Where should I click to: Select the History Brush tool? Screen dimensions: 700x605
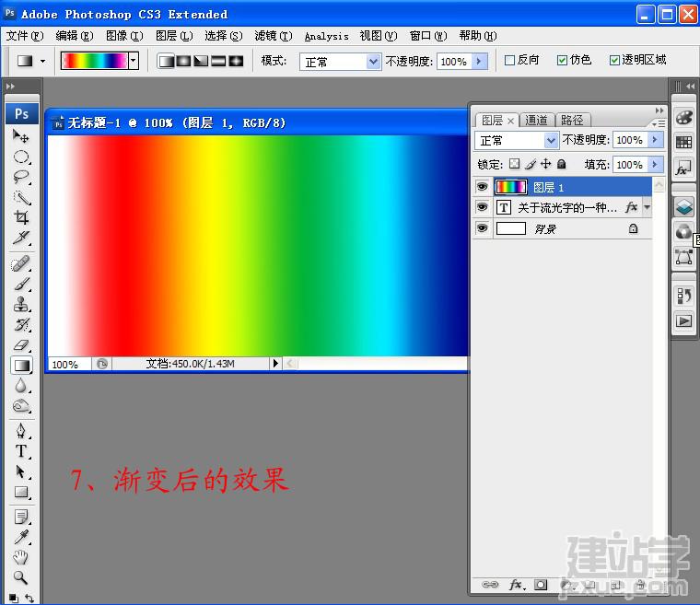(21, 325)
